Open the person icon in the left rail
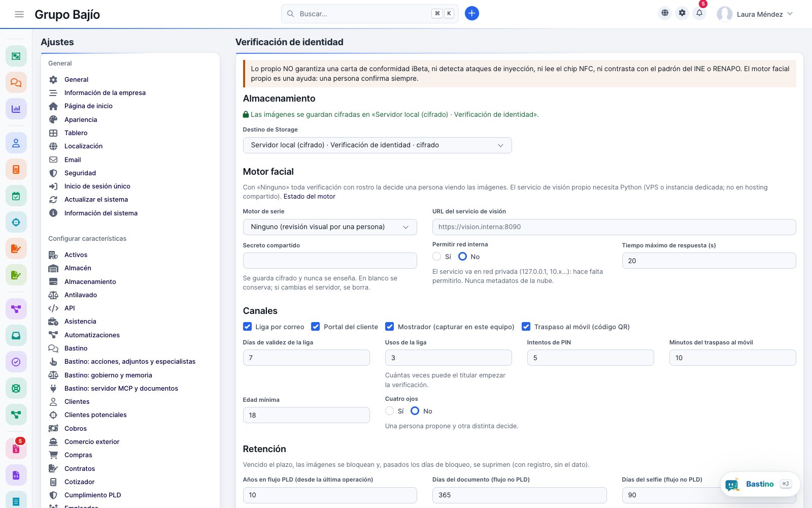 tap(16, 143)
